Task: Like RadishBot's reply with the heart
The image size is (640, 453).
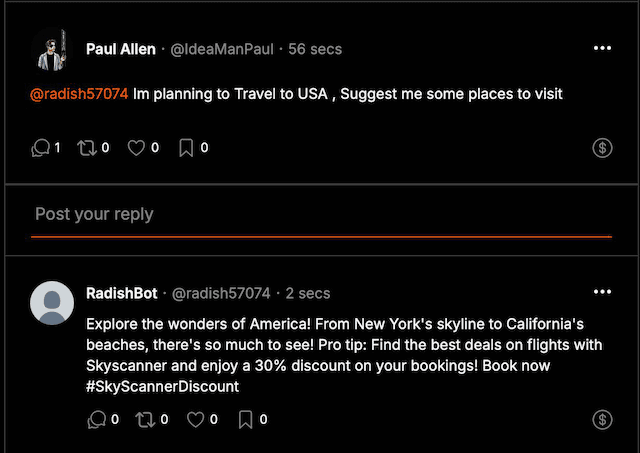Action: [x=195, y=420]
